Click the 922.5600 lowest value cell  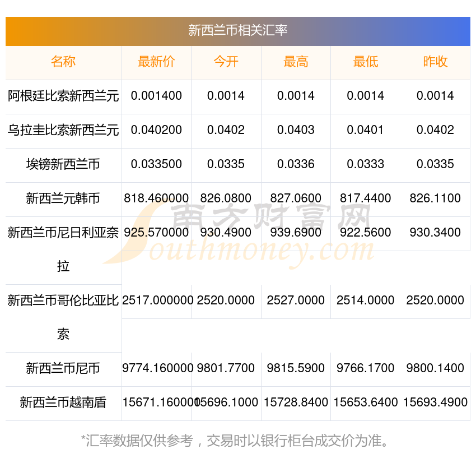coord(366,233)
